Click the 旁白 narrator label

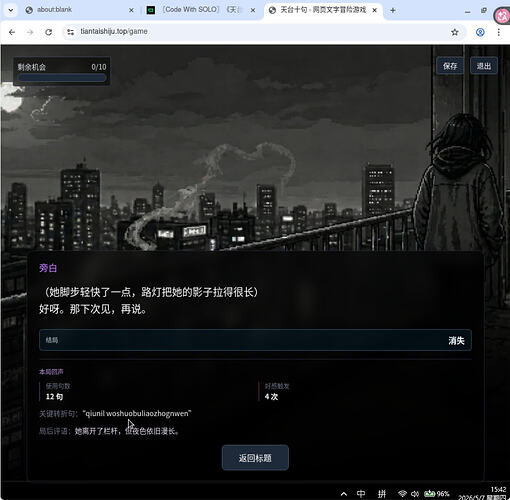[48, 268]
